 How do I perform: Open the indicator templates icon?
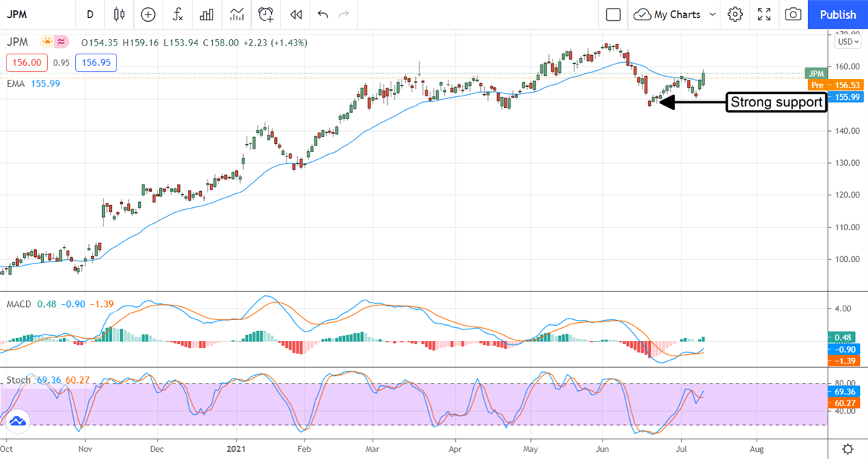point(237,14)
